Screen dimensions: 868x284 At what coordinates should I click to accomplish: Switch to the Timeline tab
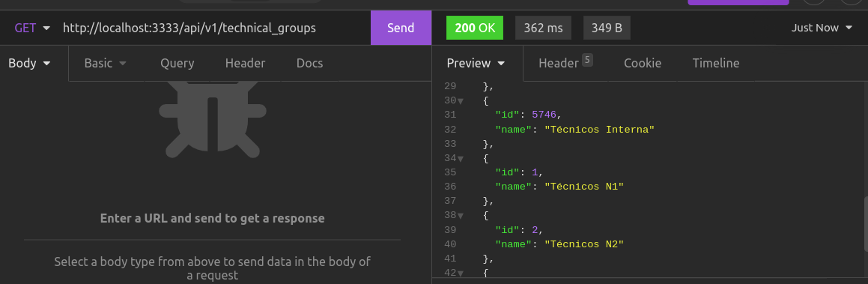pyautogui.click(x=716, y=63)
